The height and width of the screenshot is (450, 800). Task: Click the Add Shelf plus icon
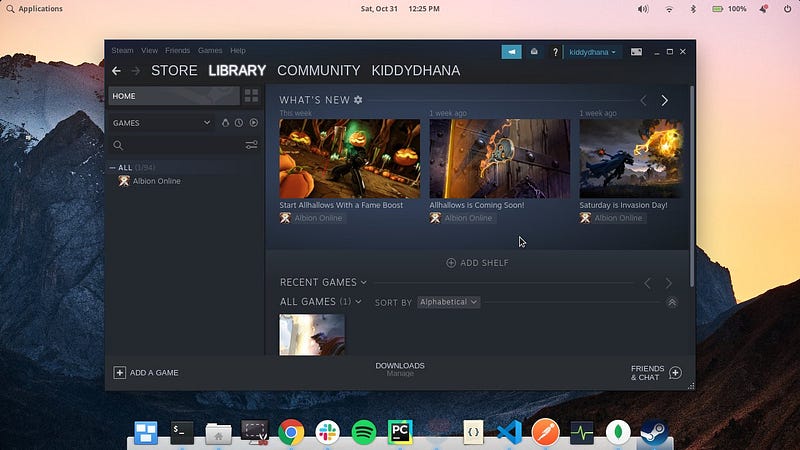click(x=451, y=263)
